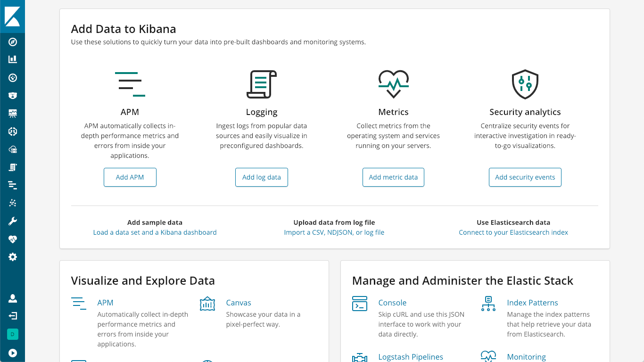
Task: Click the Metrics heart illustration
Action: [394, 84]
